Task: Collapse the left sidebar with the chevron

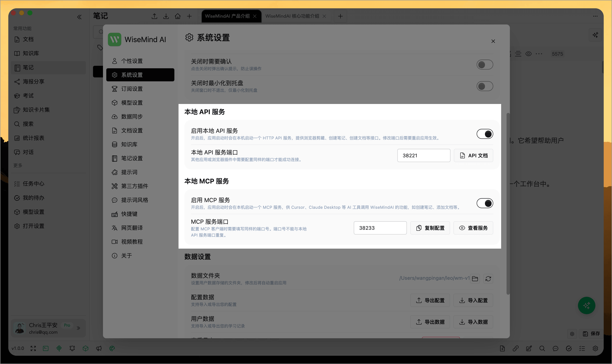Action: pyautogui.click(x=80, y=17)
